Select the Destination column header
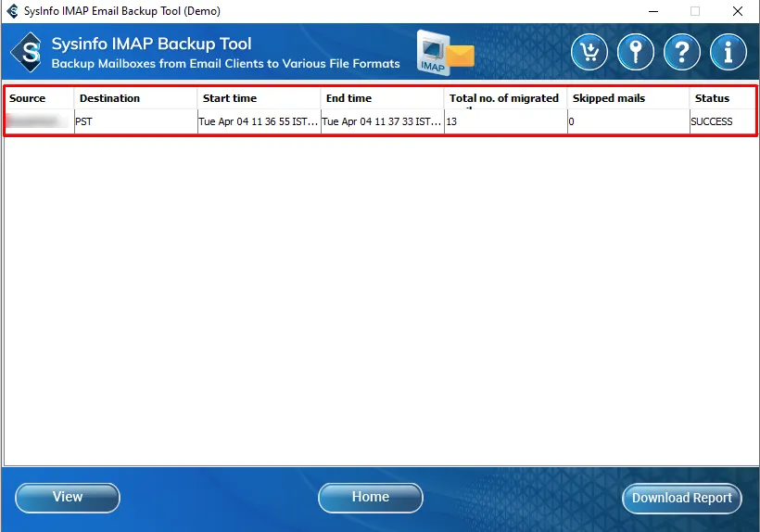Image resolution: width=760 pixels, height=532 pixels. click(135, 98)
